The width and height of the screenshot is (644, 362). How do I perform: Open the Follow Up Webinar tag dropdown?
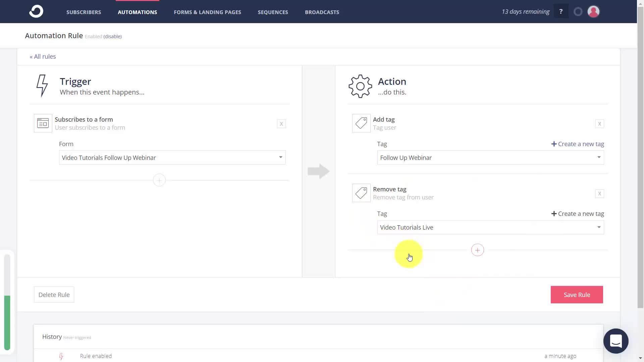490,158
